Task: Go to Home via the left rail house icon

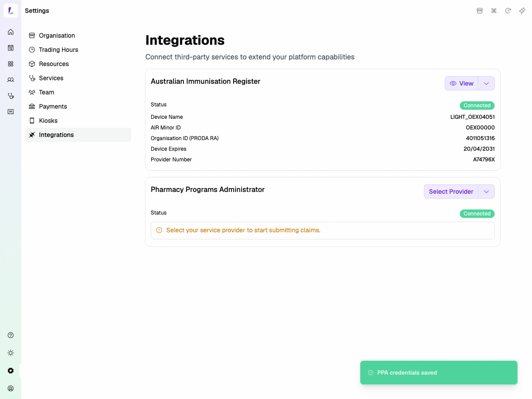Action: coord(11,32)
